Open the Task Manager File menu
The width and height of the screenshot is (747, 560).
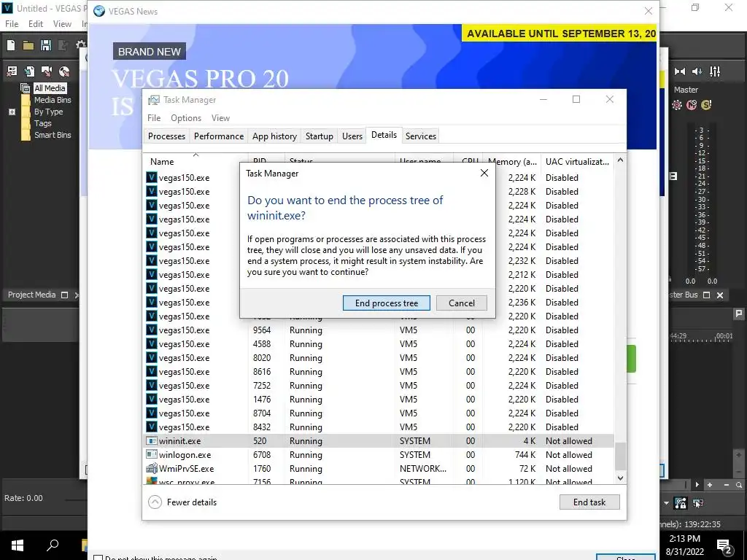[x=154, y=118]
